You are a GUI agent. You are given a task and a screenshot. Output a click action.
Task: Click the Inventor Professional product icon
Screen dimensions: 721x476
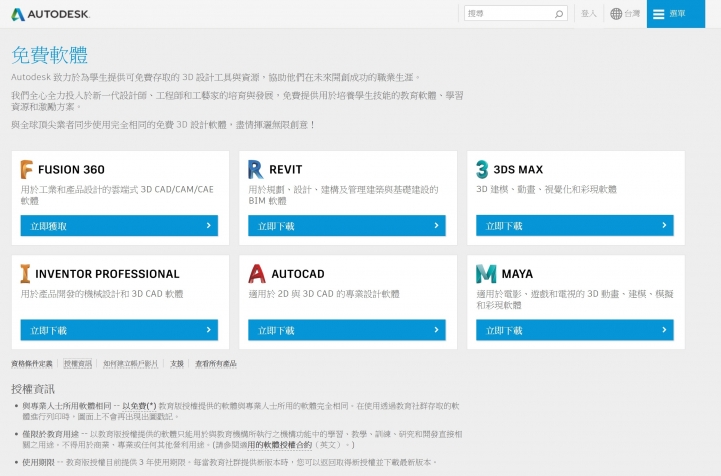tap(26, 273)
